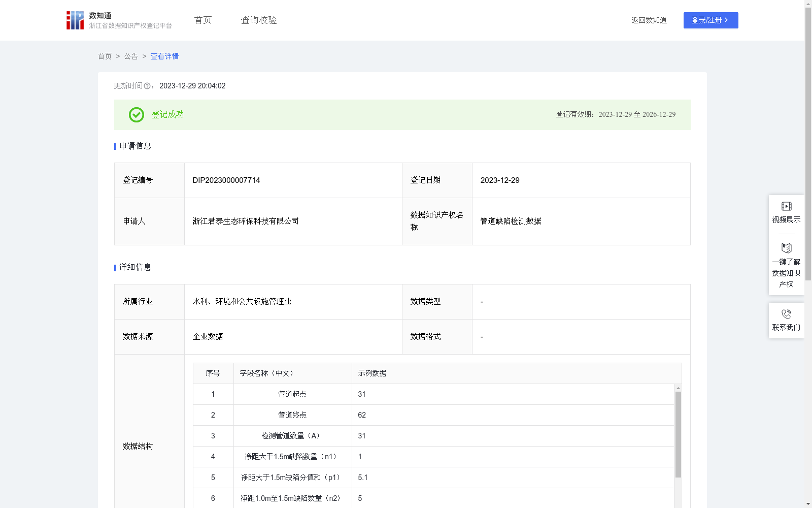812x508 pixels.
Task: Click the 登记日期 value 2023-12-29
Action: pyautogui.click(x=500, y=180)
